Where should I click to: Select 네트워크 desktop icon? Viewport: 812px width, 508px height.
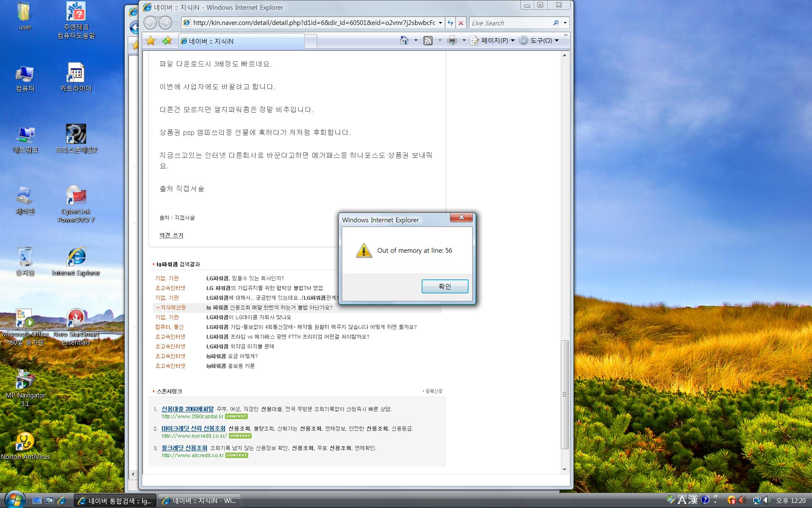25,139
